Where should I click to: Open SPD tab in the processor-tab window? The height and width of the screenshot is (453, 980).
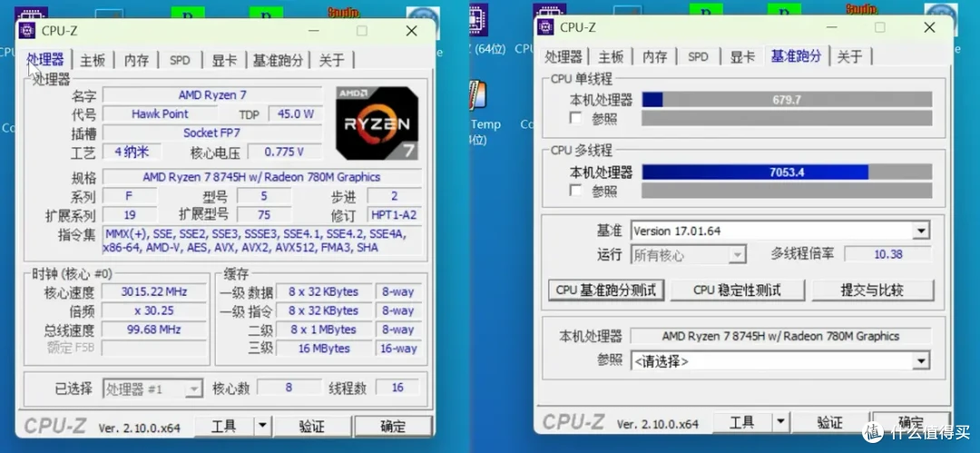point(180,60)
